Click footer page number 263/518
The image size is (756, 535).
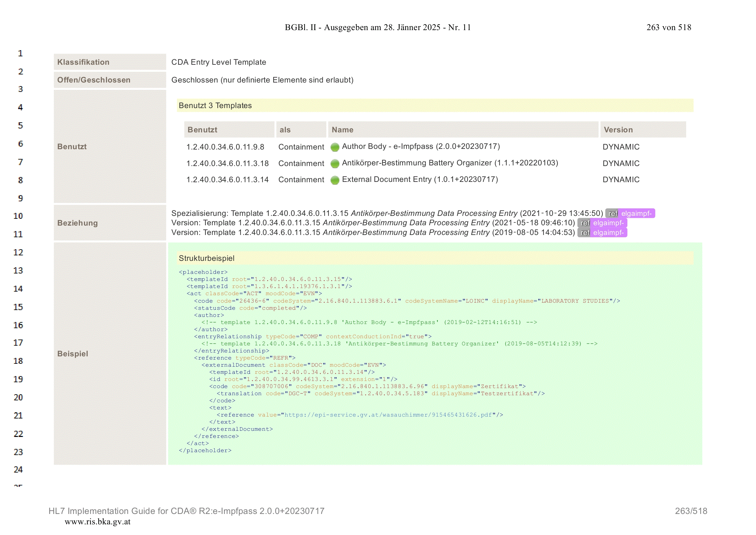click(x=691, y=511)
